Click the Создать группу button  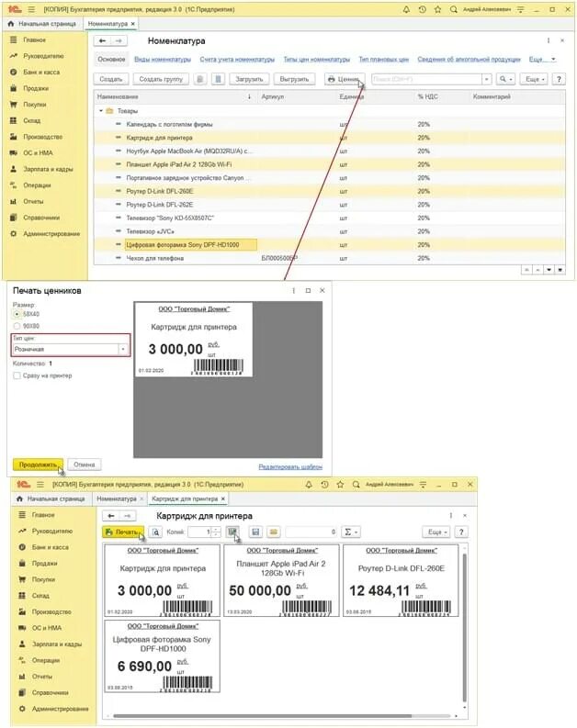click(161, 79)
